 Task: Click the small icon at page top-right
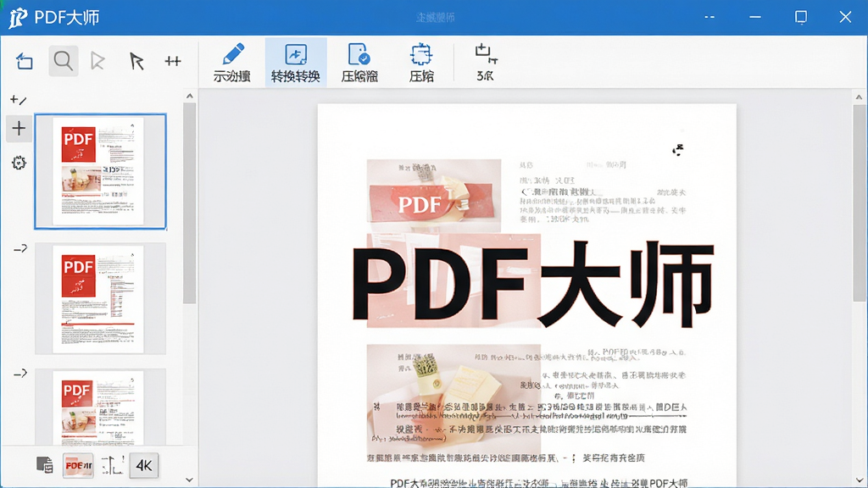click(x=678, y=150)
